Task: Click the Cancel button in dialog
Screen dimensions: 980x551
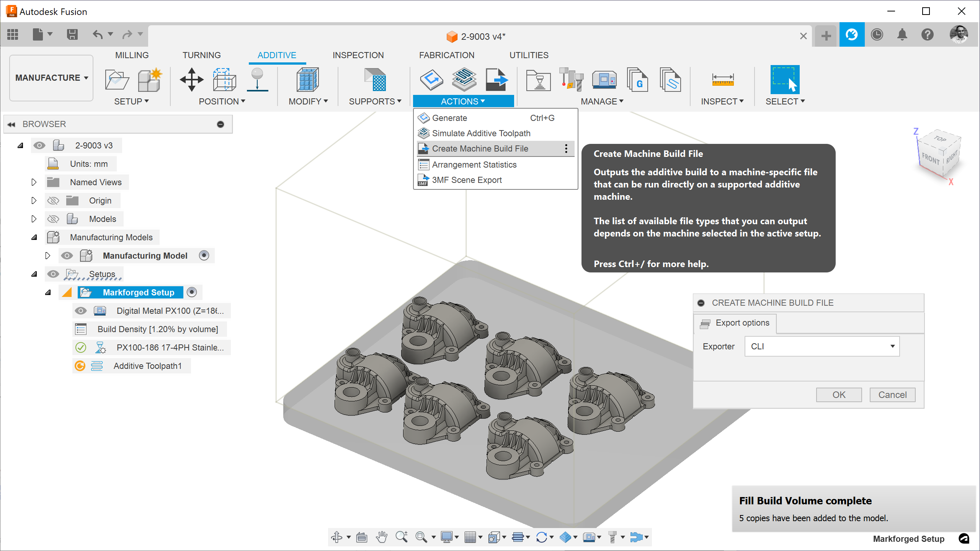Action: [892, 395]
